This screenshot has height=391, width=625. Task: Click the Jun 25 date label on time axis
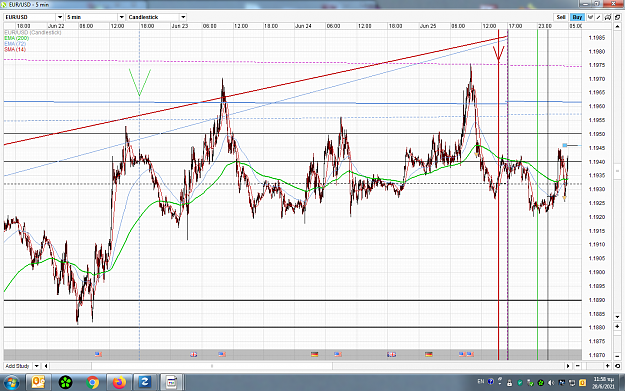tap(428, 26)
